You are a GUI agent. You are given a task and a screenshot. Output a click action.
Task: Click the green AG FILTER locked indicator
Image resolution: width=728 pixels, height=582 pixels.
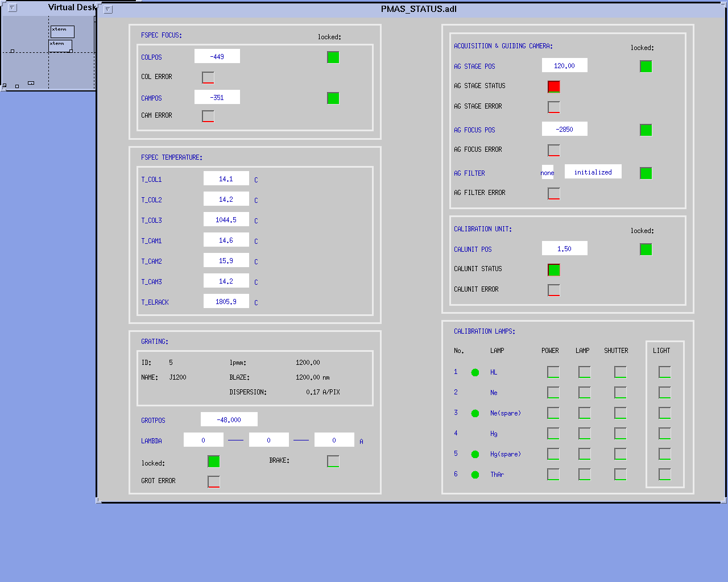click(646, 173)
